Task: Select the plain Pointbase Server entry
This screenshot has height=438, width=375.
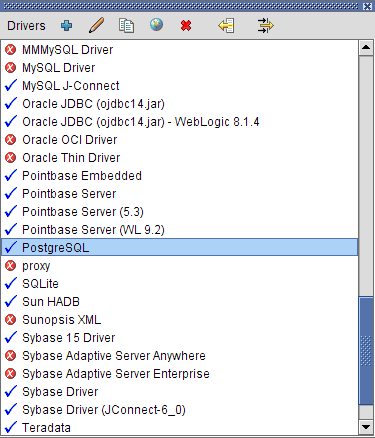Action: [x=180, y=194]
